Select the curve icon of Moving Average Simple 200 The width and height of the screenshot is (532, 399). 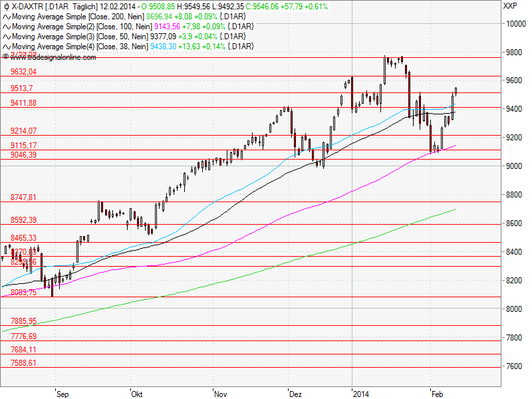tap(6, 17)
